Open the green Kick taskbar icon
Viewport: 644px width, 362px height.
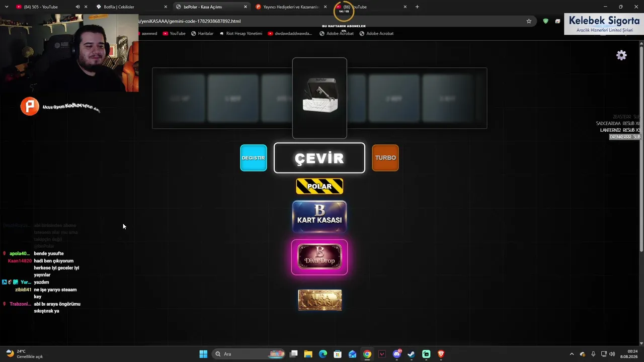[426, 354]
